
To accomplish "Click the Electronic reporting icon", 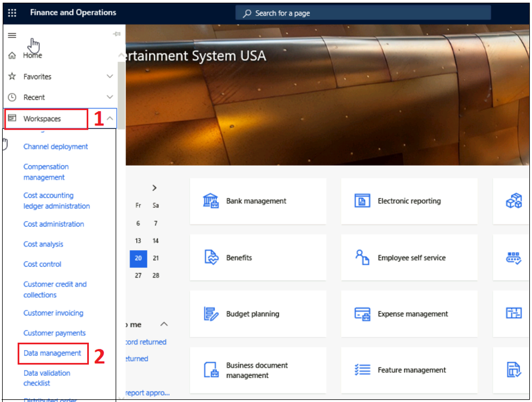I will tap(362, 200).
